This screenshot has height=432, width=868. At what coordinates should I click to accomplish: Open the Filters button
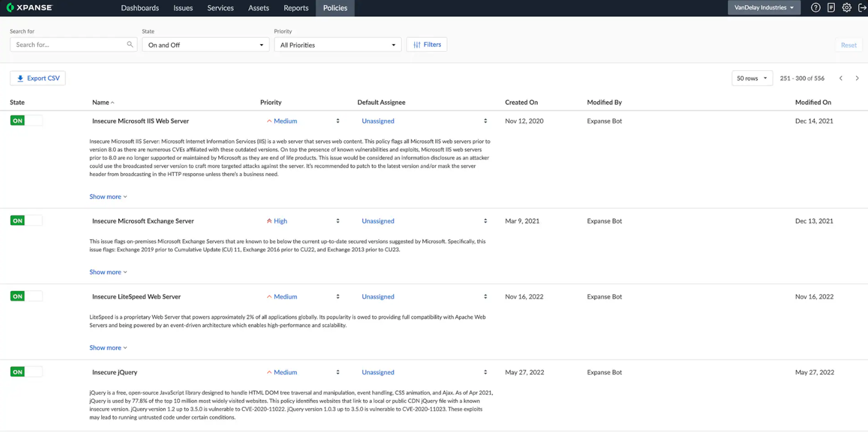pos(427,45)
